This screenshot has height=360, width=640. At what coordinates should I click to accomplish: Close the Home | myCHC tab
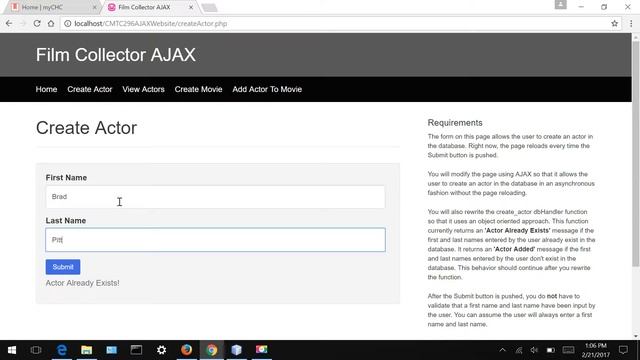click(x=94, y=7)
